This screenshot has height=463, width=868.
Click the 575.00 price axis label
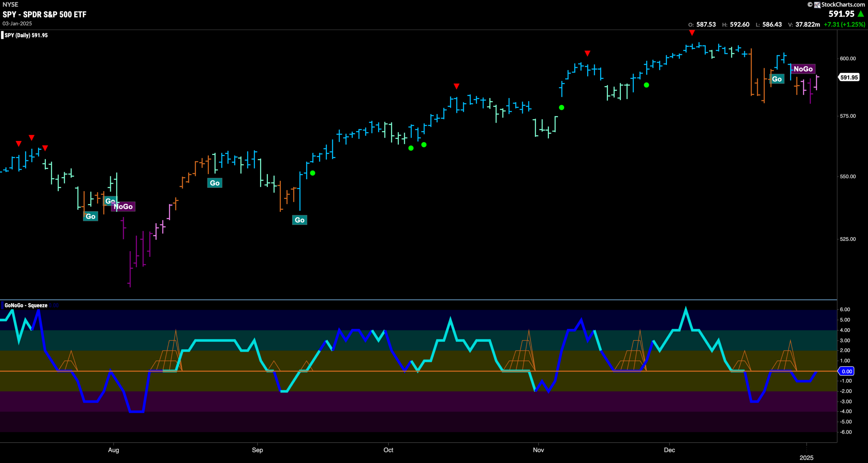(848, 116)
